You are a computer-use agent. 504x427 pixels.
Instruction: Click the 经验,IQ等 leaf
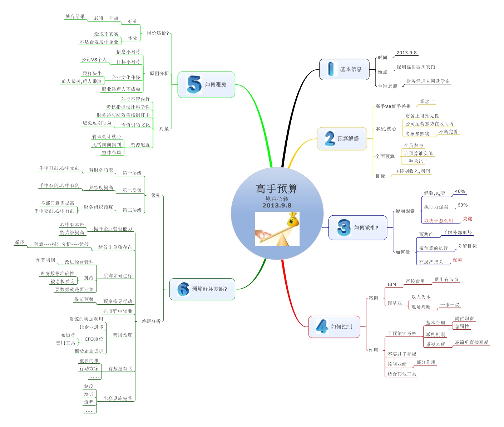pyautogui.click(x=435, y=193)
